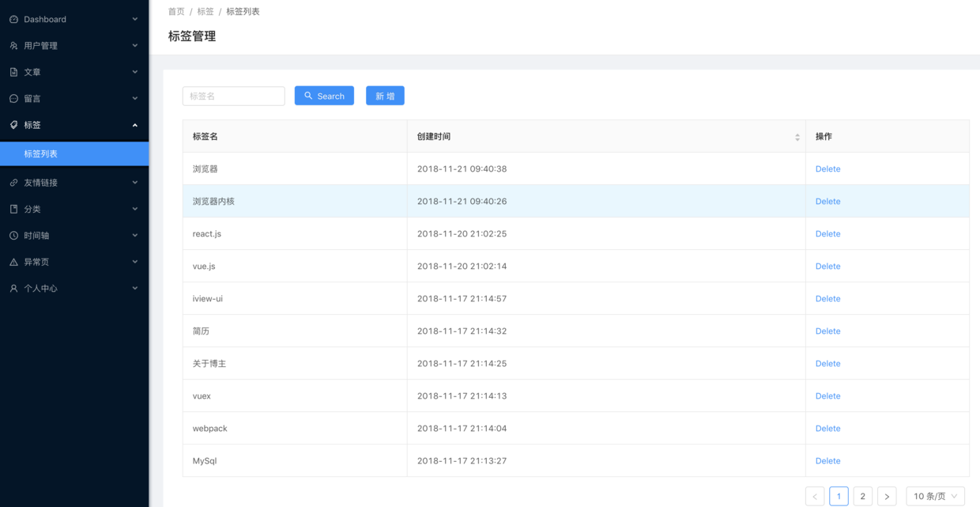Screen dimensions: 980x507
Task: Click the iview-ui tag name cell
Action: click(295, 299)
